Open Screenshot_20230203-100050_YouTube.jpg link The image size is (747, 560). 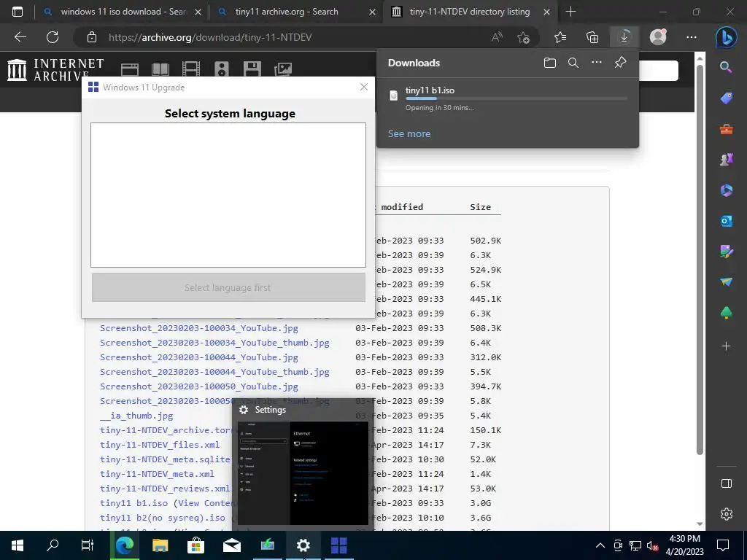(x=198, y=386)
